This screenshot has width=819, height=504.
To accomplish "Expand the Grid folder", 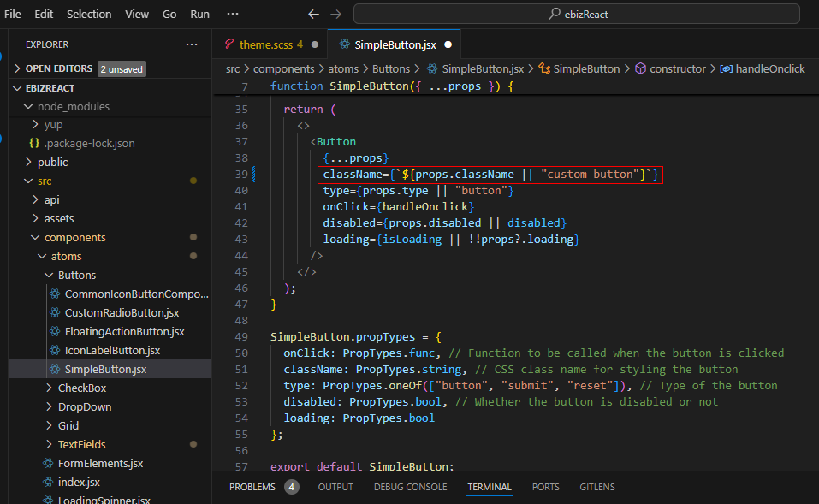I will [62, 425].
